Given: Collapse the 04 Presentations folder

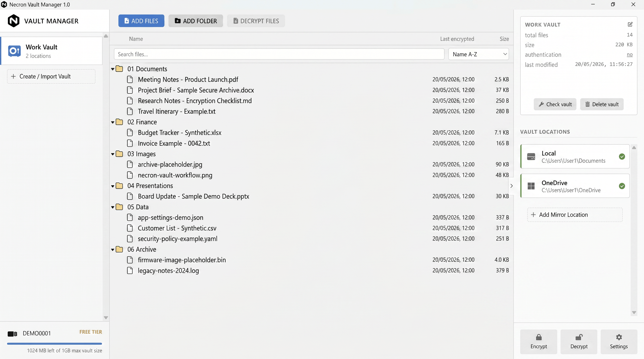Looking at the screenshot, I should click(x=113, y=186).
